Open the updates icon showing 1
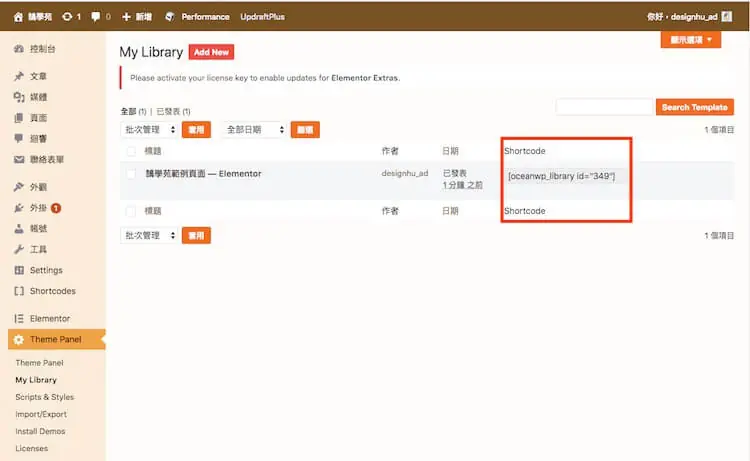This screenshot has width=750, height=461. click(x=67, y=17)
